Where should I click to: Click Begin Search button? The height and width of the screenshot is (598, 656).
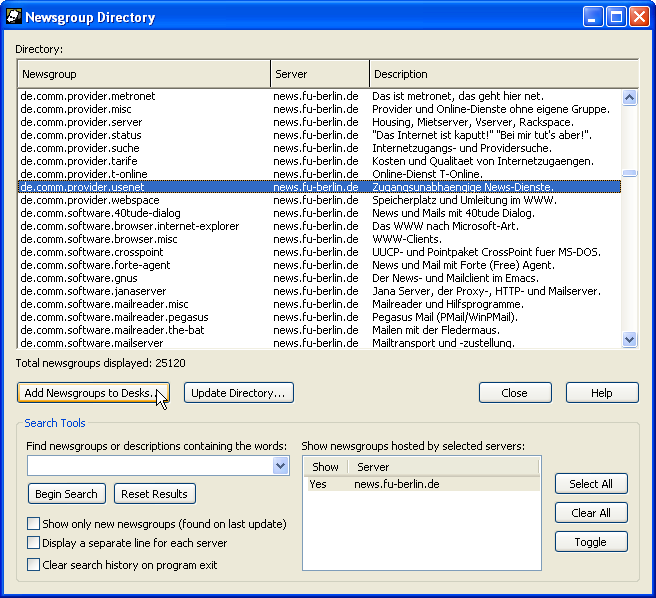[x=66, y=494]
